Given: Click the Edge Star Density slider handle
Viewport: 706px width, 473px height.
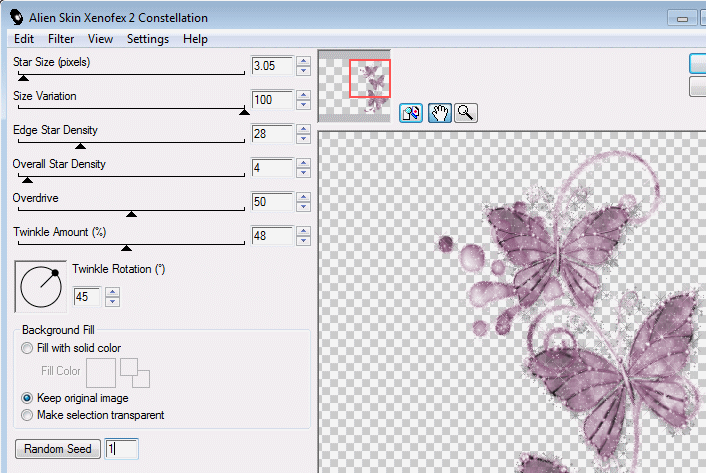Looking at the screenshot, I should pyautogui.click(x=80, y=146).
